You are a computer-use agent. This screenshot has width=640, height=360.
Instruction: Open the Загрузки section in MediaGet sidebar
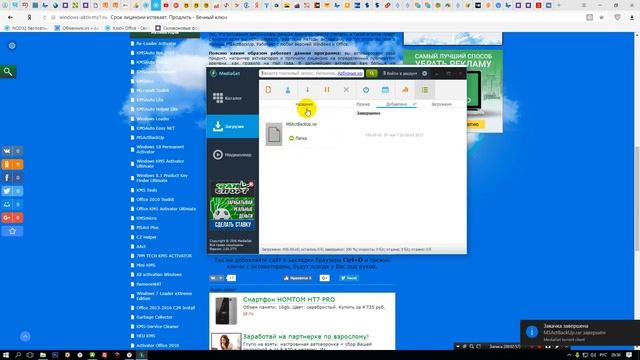point(232,126)
